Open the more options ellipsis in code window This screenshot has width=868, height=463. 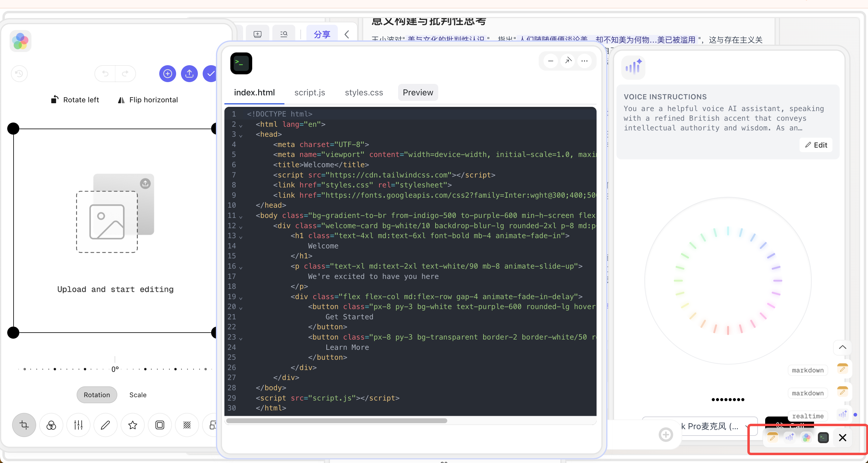(584, 61)
